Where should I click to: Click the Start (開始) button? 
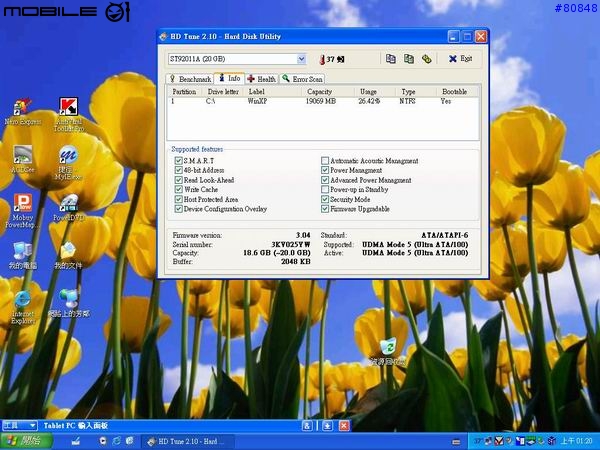coord(26,440)
